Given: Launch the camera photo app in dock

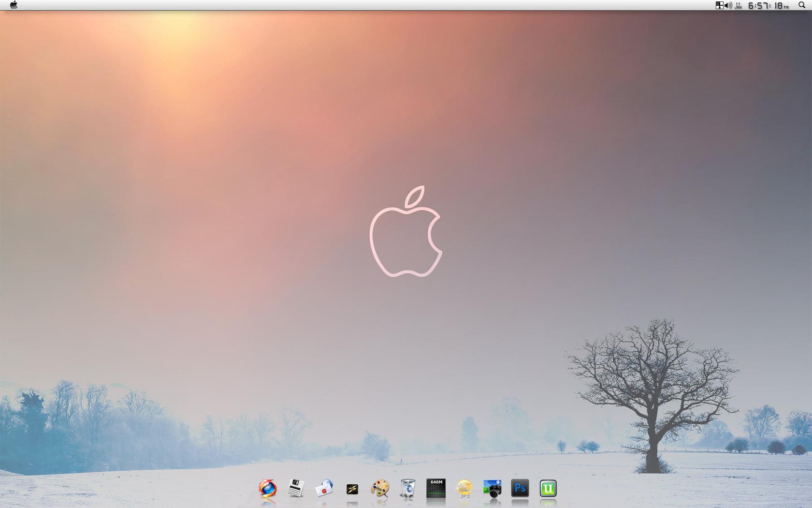Looking at the screenshot, I should coord(492,489).
